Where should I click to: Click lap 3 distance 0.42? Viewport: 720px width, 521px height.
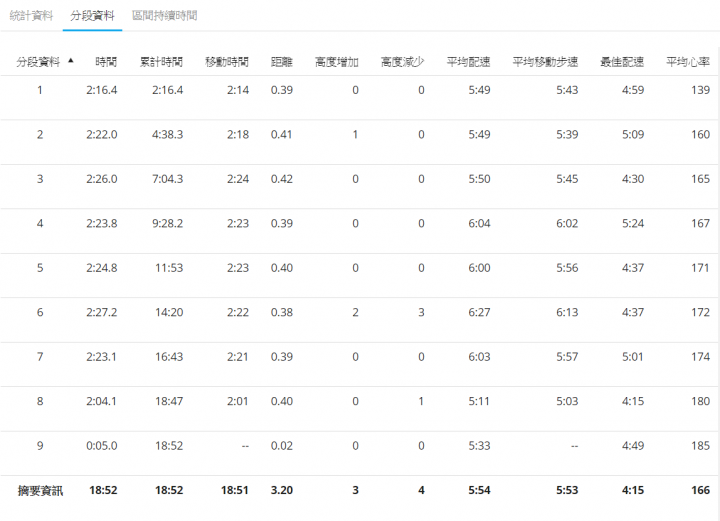coord(281,179)
